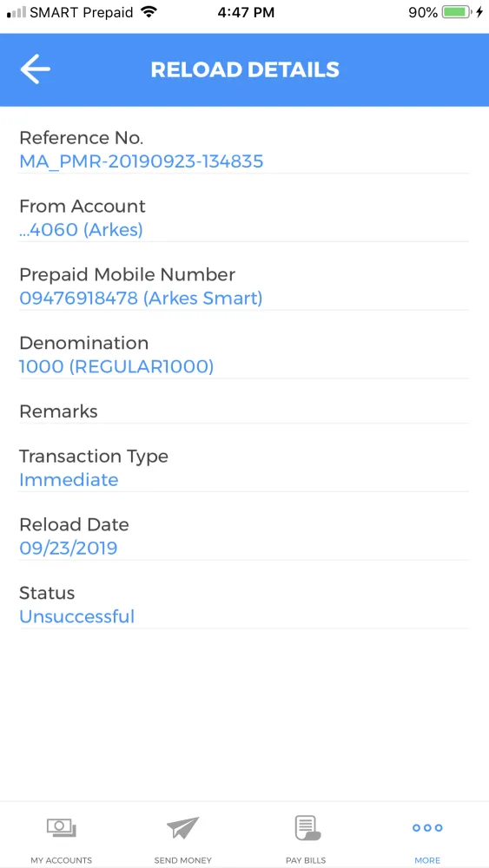489x868 pixels.
Task: Switch to the PAY BILLS tab label
Action: click(306, 860)
